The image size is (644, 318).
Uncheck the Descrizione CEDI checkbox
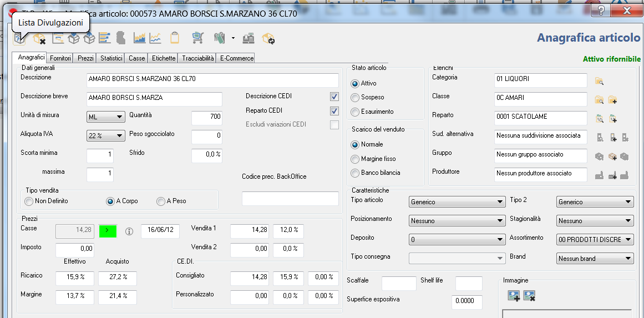tap(334, 97)
